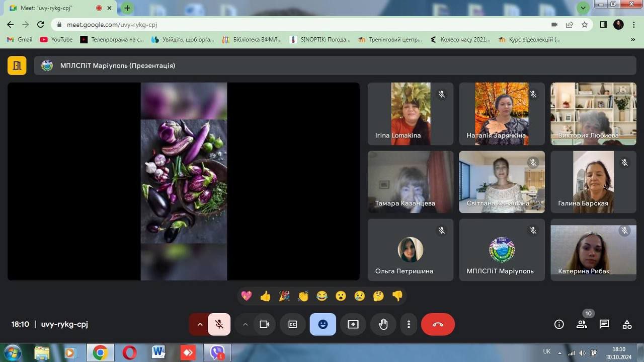Open the present screen share button
This screenshot has height=362, width=644.
(353, 324)
